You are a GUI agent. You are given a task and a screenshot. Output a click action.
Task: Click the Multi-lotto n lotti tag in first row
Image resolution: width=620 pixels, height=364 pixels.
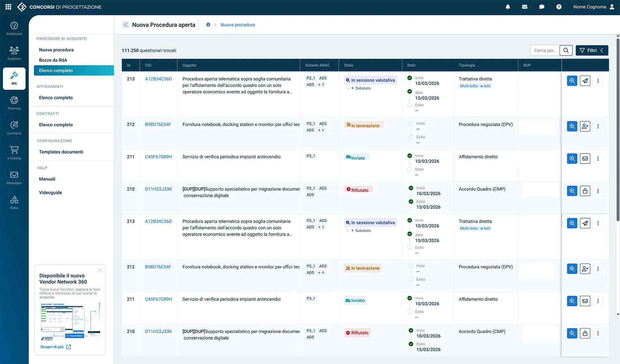[475, 86]
